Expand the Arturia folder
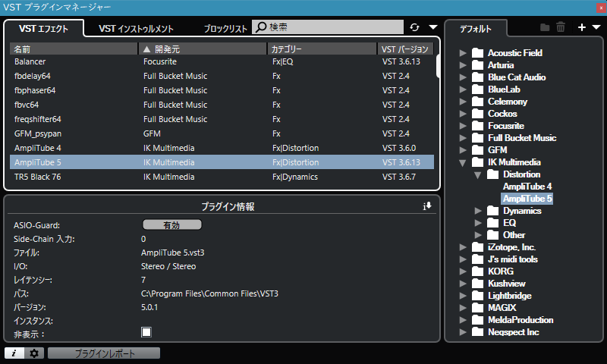The image size is (607, 364). [463, 65]
